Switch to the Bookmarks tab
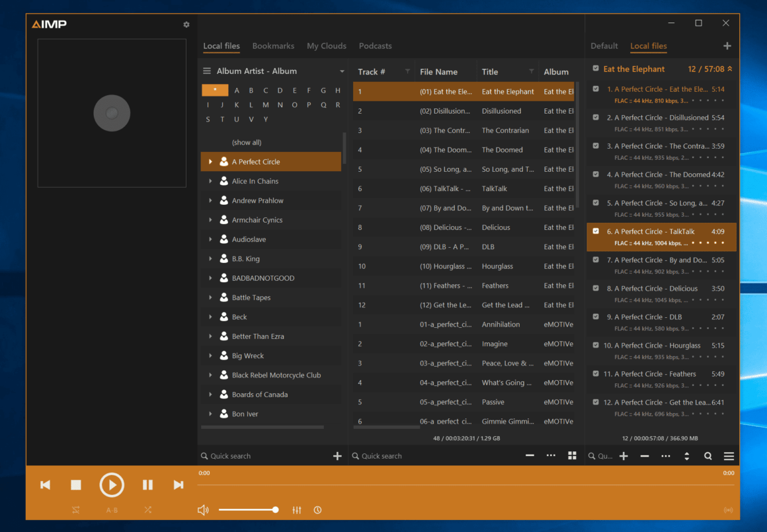The image size is (767, 532). click(273, 46)
